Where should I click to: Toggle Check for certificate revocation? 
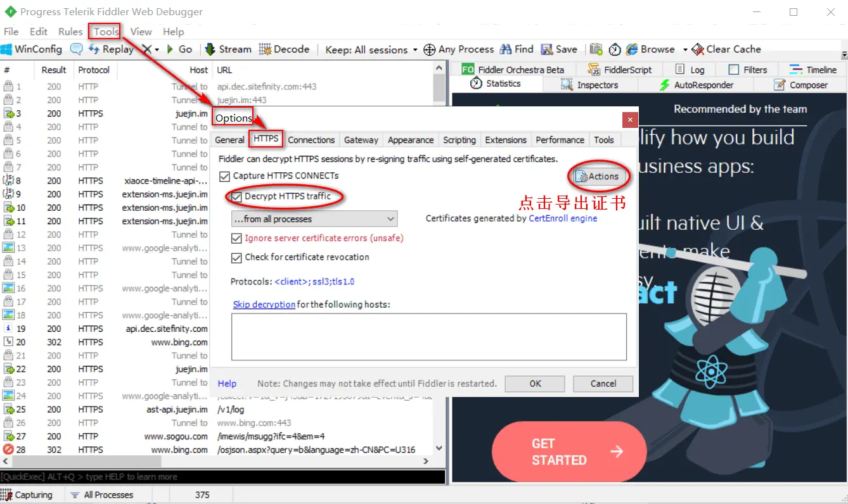click(x=236, y=258)
